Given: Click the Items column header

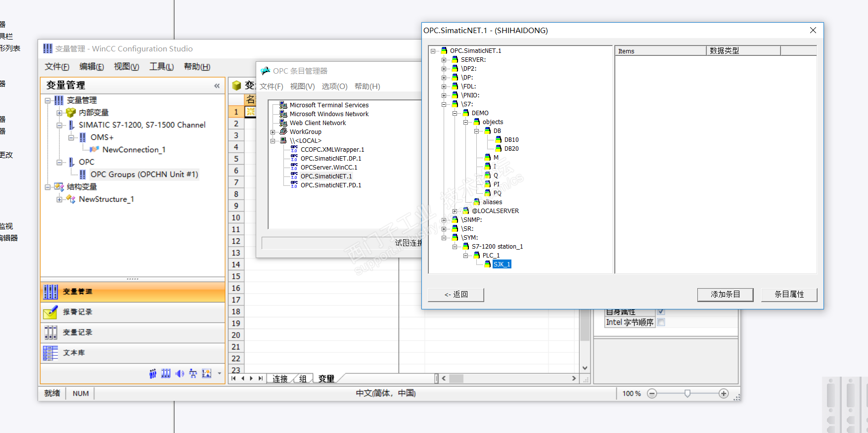Looking at the screenshot, I should point(660,51).
